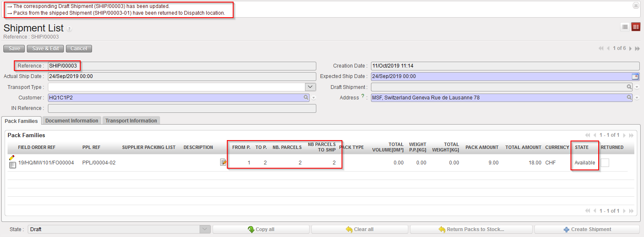Open form view icon on pack row

pos(13,165)
